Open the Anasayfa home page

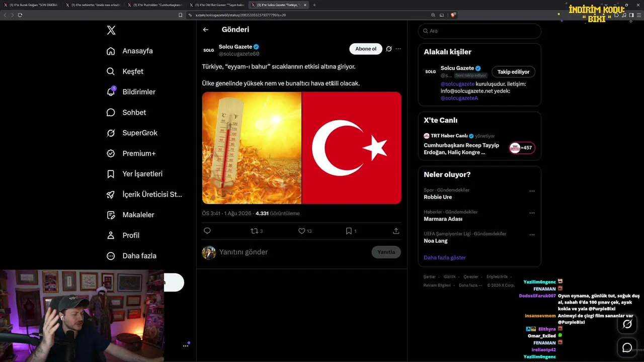click(x=130, y=51)
